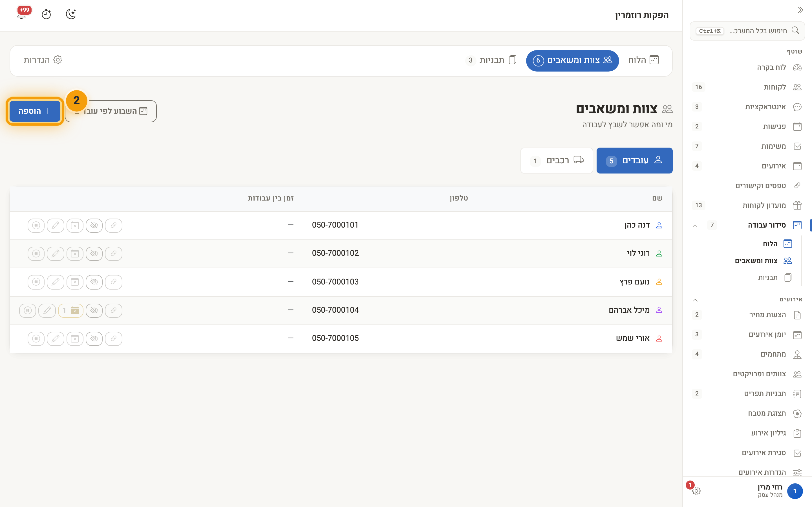Image resolution: width=812 pixels, height=507 pixels.
Task: Click edit pencil icon for דנה כהן
Action: click(55, 225)
